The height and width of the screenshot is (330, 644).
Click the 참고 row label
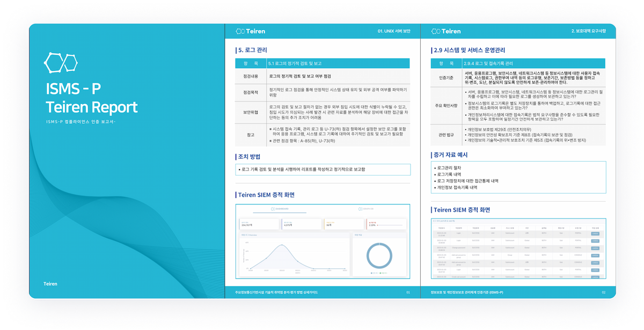point(250,135)
